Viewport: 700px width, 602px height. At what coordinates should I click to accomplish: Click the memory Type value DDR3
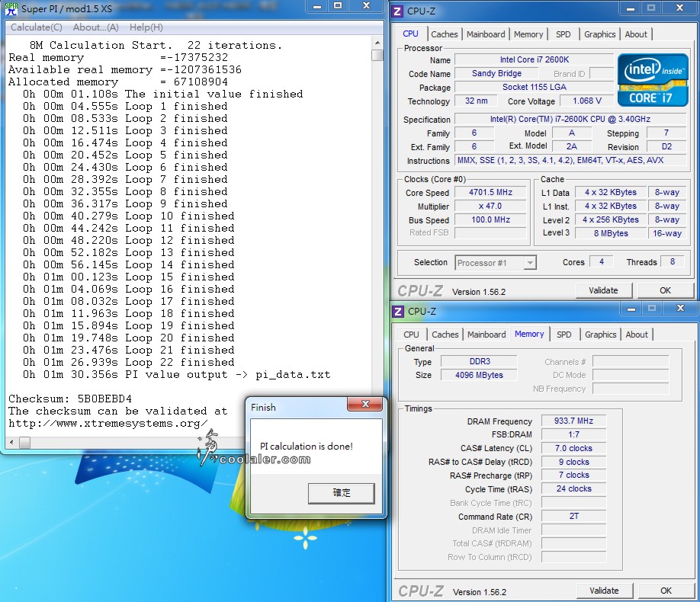[480, 361]
